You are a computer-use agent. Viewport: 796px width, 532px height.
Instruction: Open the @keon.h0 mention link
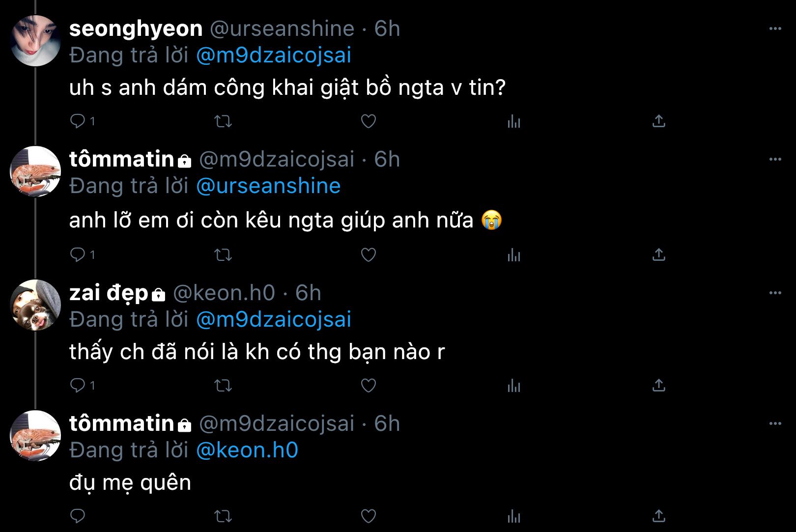click(x=247, y=450)
